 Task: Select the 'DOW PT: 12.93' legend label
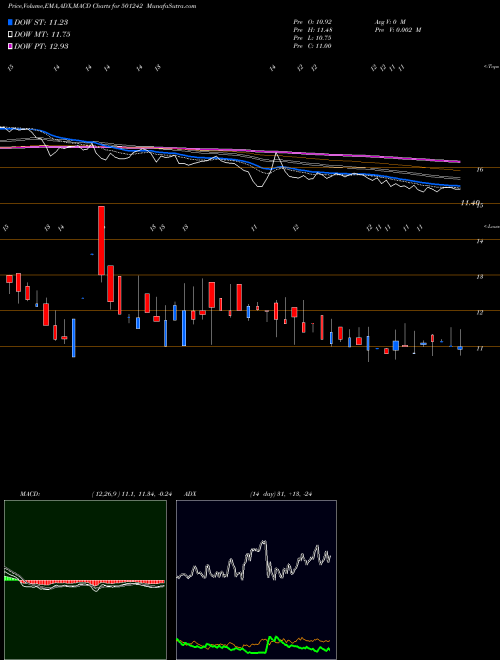pos(41,46)
